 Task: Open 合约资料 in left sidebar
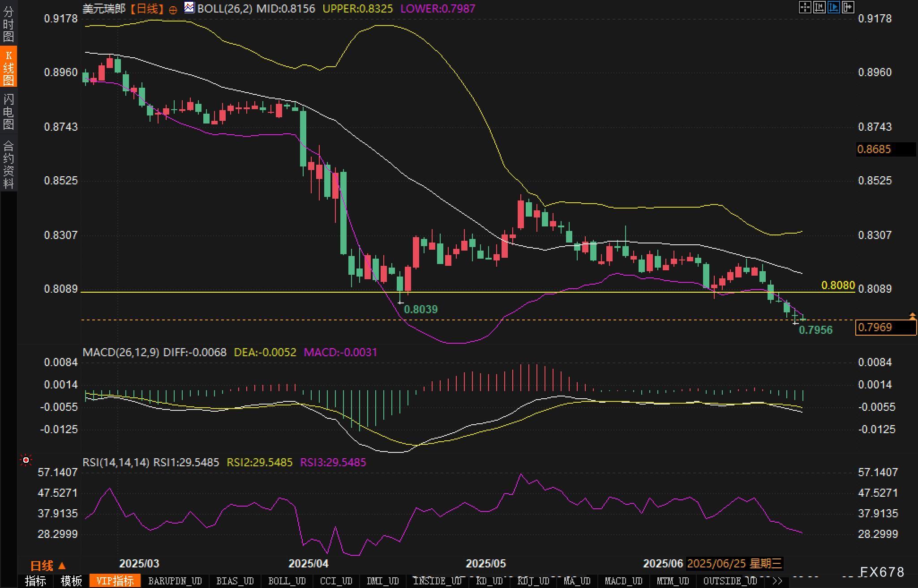pyautogui.click(x=9, y=164)
